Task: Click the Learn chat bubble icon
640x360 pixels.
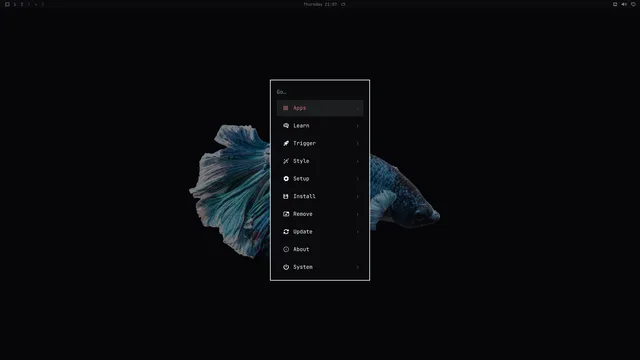Action: coord(286,126)
